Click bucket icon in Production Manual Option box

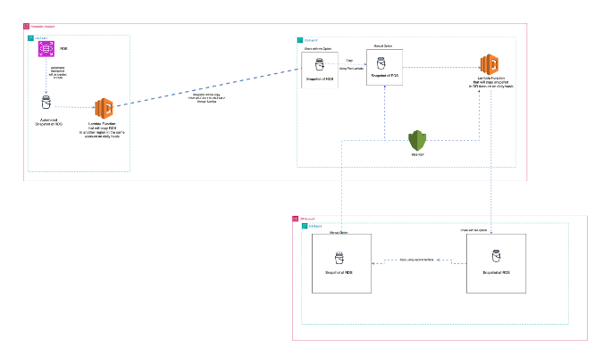coord(381,63)
